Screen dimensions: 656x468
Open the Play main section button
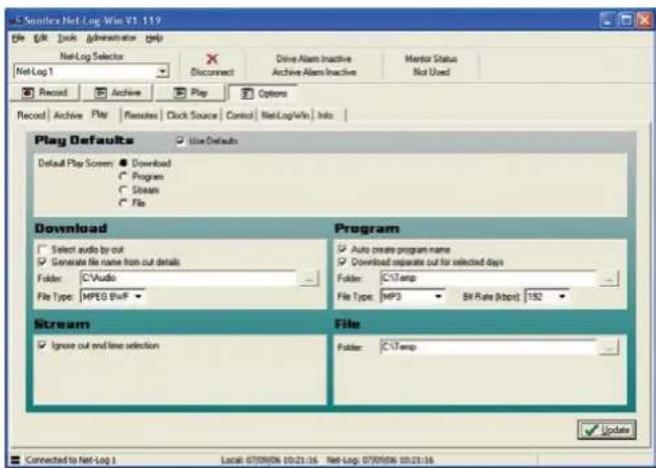190,92
